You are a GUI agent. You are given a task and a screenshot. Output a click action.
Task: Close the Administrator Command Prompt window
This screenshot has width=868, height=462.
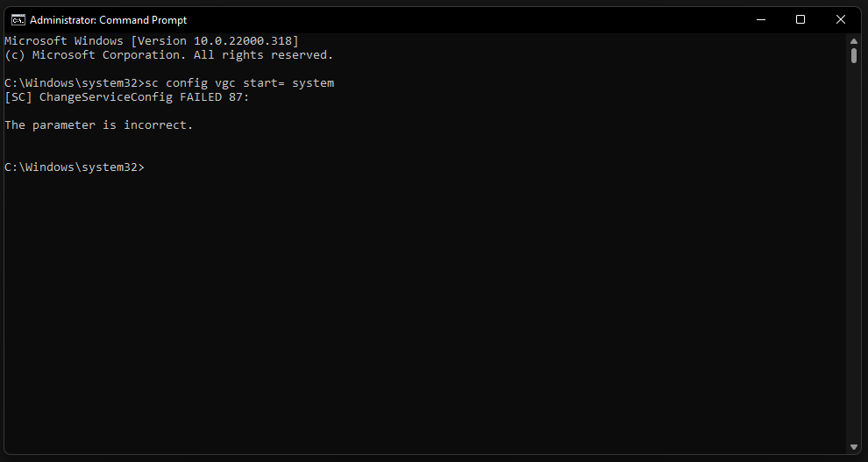coord(841,19)
